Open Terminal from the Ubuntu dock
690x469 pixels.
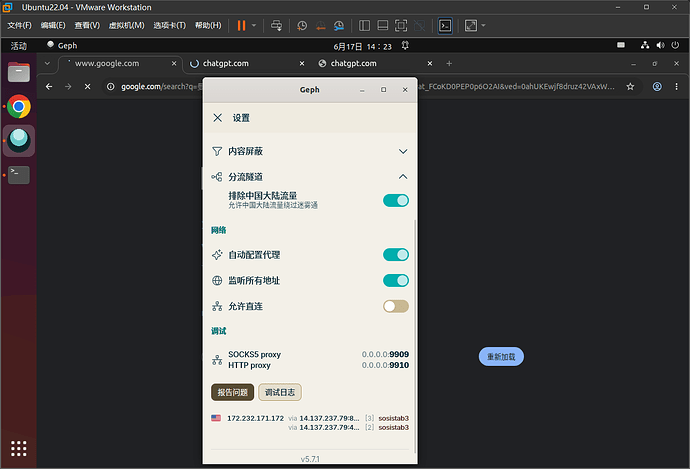[19, 175]
